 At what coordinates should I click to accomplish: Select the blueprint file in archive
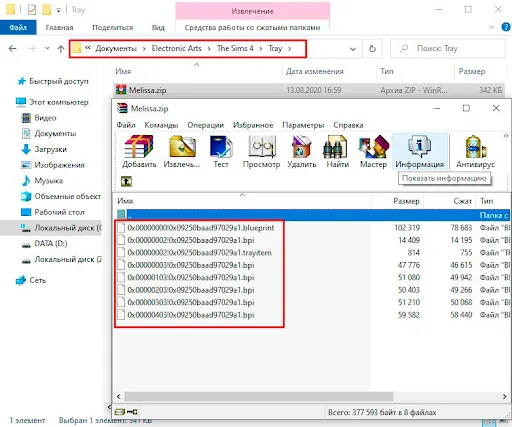coord(201,228)
